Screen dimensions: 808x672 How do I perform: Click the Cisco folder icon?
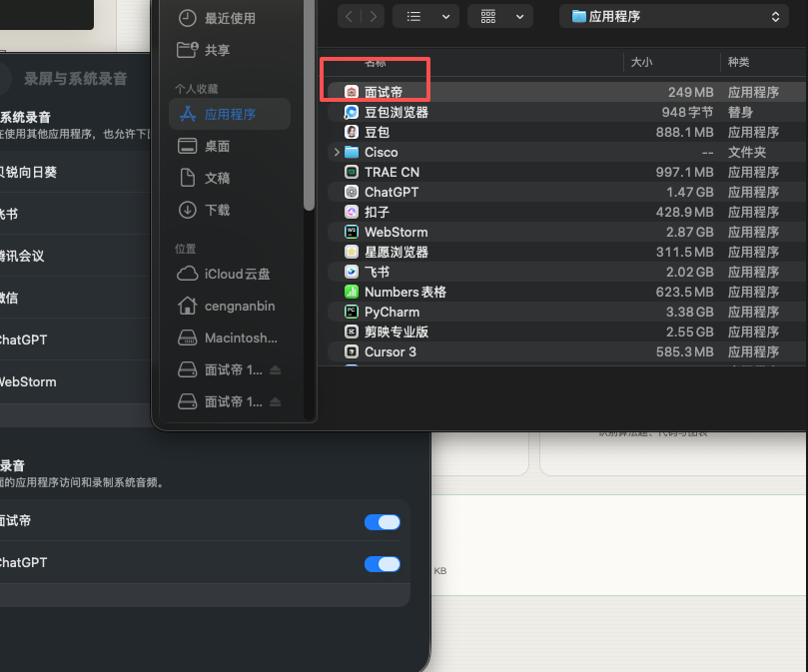point(352,152)
